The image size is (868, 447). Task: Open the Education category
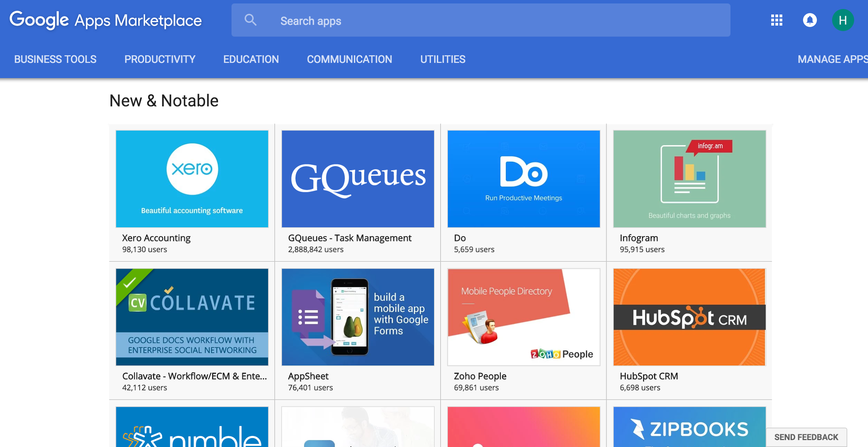251,59
